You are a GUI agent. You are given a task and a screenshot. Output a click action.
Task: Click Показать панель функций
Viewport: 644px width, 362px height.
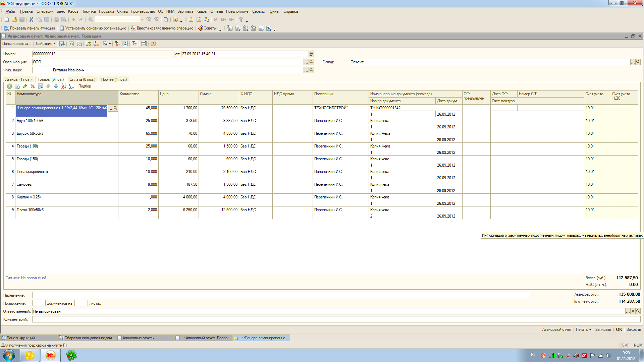30,28
